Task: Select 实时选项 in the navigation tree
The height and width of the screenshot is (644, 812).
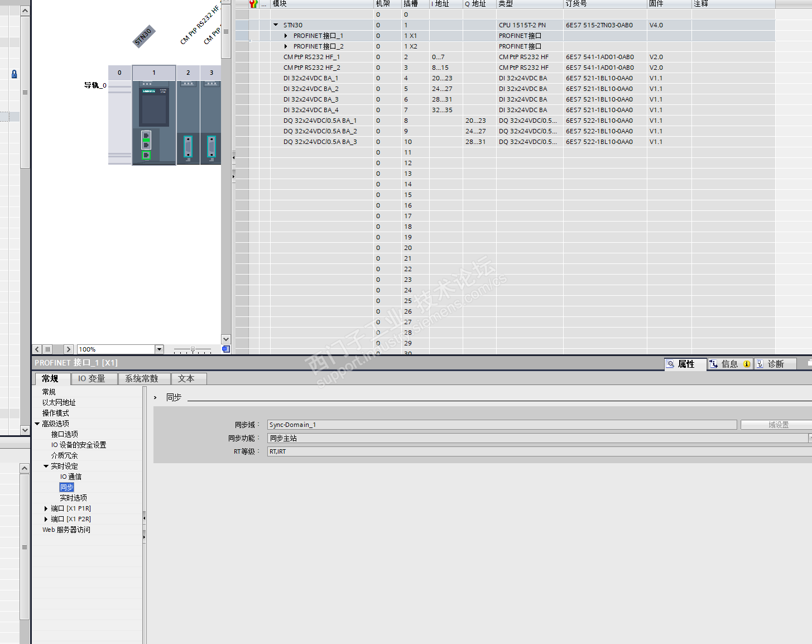Action: [74, 498]
